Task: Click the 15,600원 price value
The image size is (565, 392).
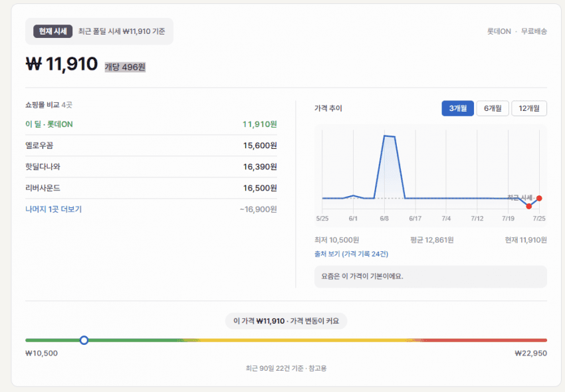Action: [260, 146]
